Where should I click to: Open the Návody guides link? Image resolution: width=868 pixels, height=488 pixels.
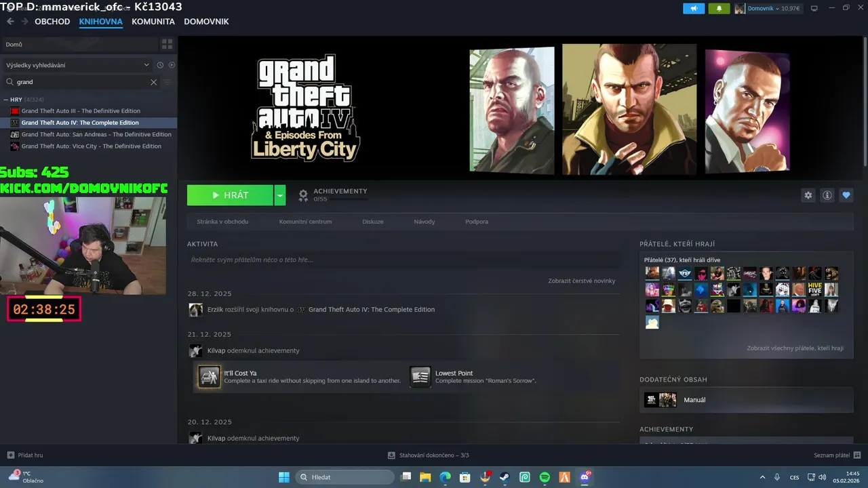point(425,222)
